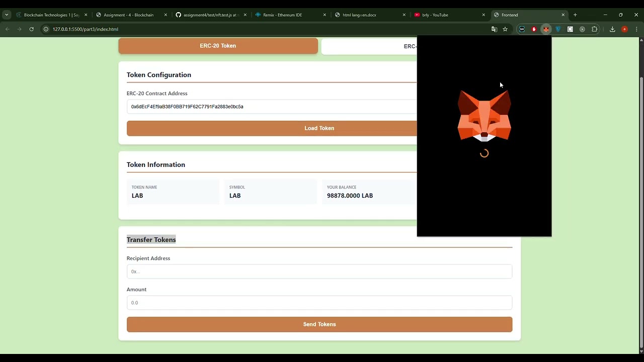Screen dimensions: 644x362
Task: Open the blue shield extension icon
Action: [558, 29]
